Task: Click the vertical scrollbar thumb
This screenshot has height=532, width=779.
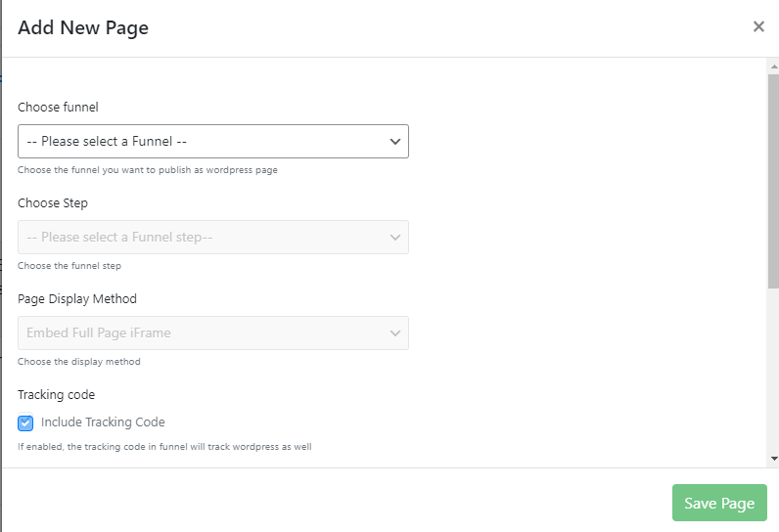Action: point(773,181)
